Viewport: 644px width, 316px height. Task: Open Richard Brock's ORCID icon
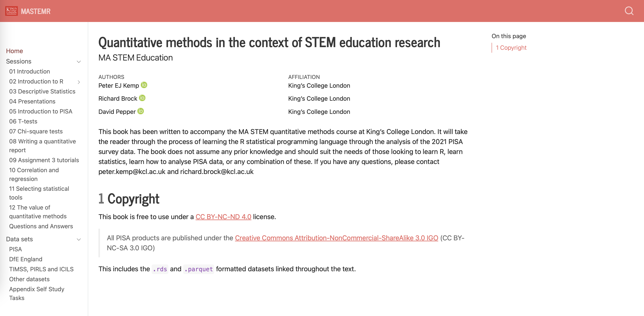[x=142, y=98]
